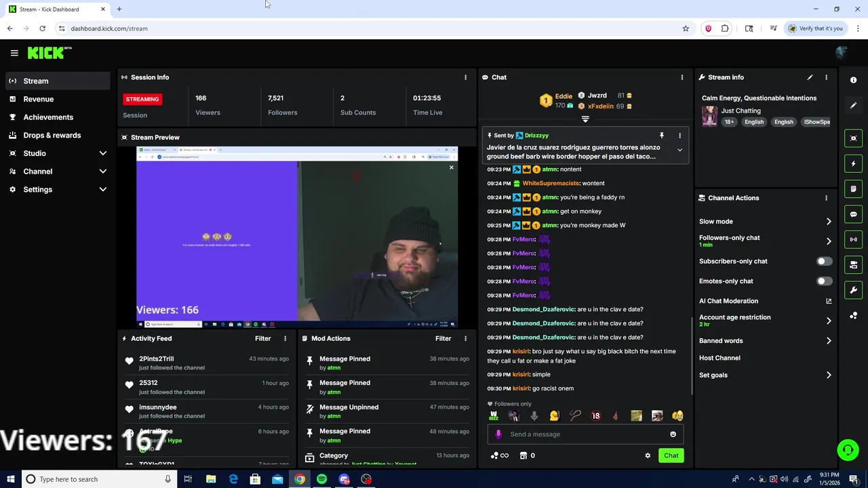The height and width of the screenshot is (488, 868).
Task: Click the info icon in the right rail
Action: click(x=853, y=80)
